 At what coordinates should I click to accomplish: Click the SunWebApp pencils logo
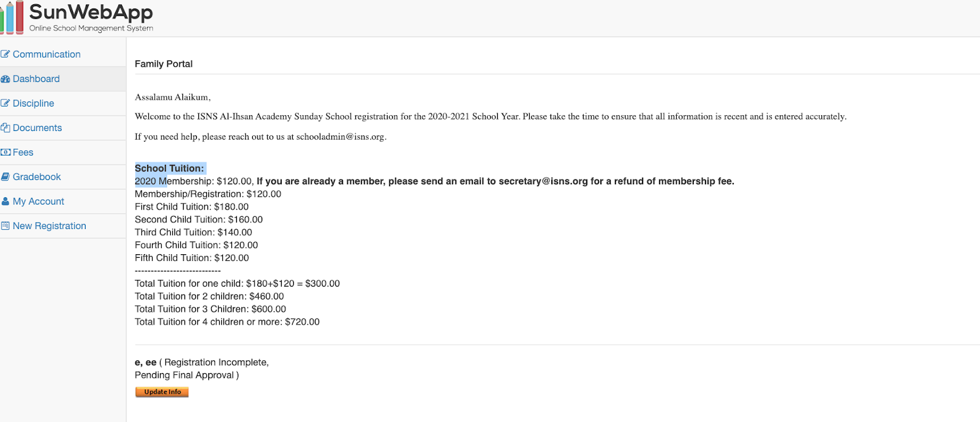pyautogui.click(x=12, y=18)
